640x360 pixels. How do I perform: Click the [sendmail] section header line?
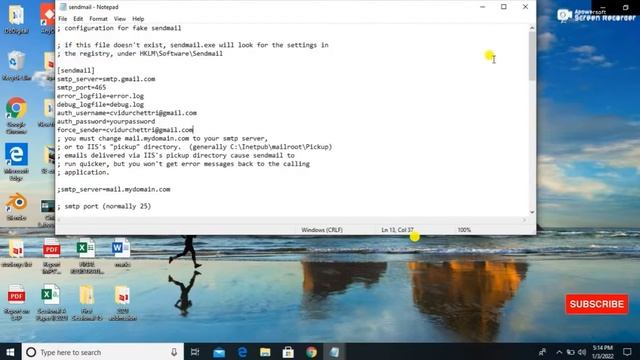point(76,70)
